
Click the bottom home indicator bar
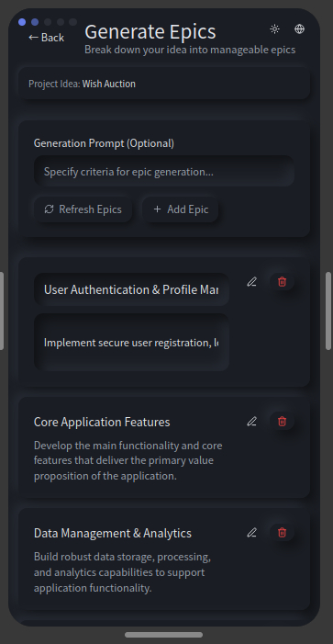pos(163,635)
